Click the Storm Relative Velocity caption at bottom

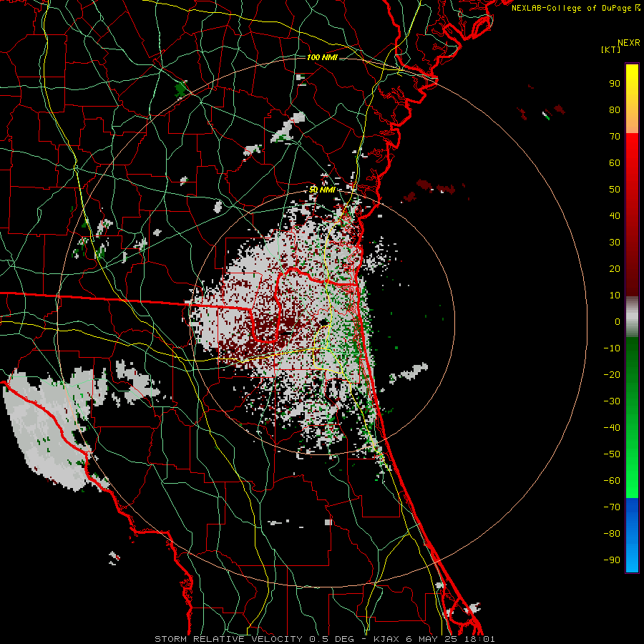[324, 639]
